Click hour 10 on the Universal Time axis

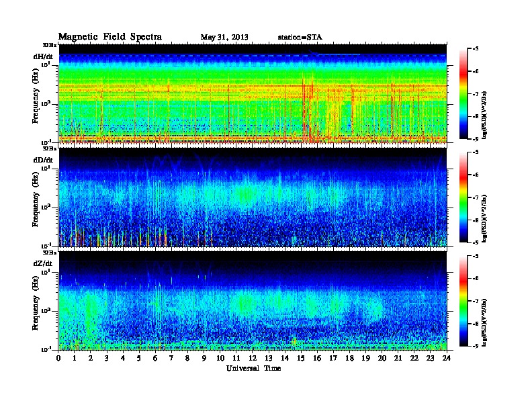pyautogui.click(x=220, y=358)
